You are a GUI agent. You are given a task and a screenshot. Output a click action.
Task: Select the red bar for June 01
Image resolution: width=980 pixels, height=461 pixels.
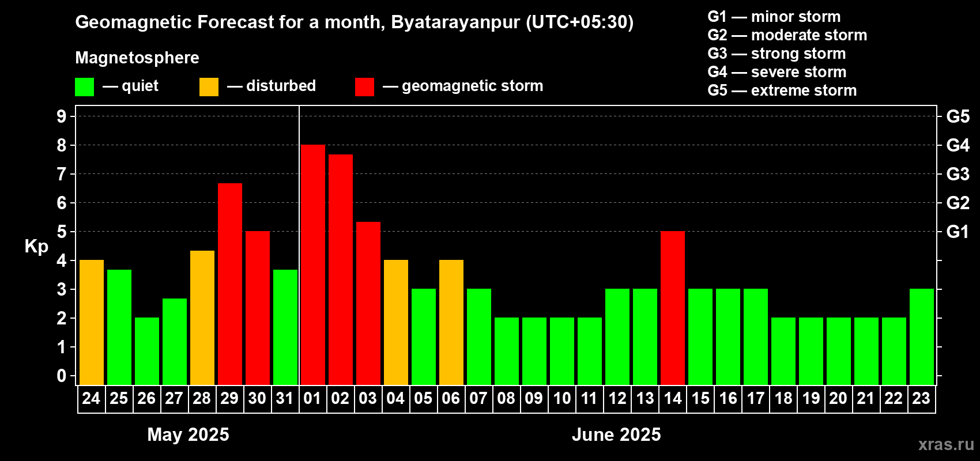[x=313, y=264]
